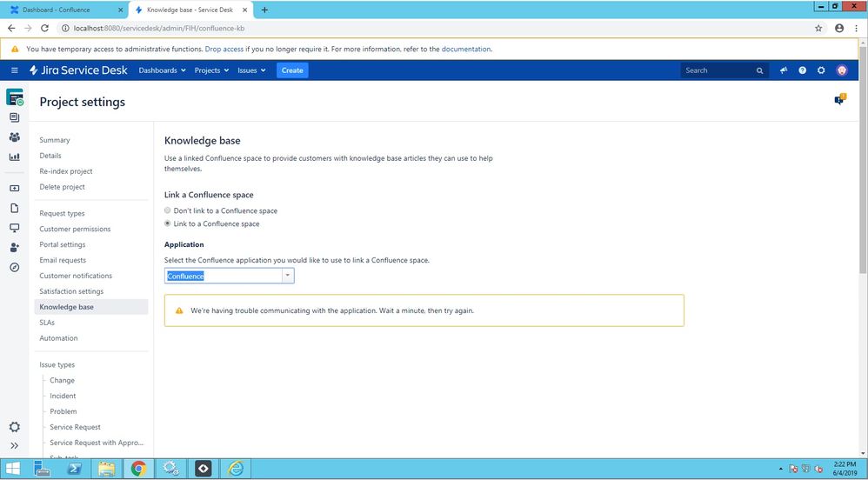Open the Queues icon in sidebar

pos(15,117)
